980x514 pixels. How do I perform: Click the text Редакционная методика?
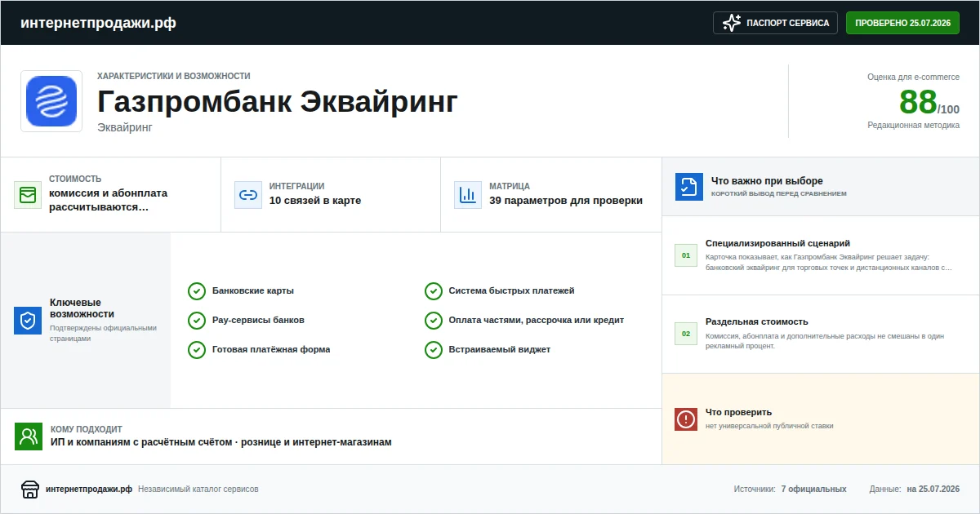coord(914,126)
